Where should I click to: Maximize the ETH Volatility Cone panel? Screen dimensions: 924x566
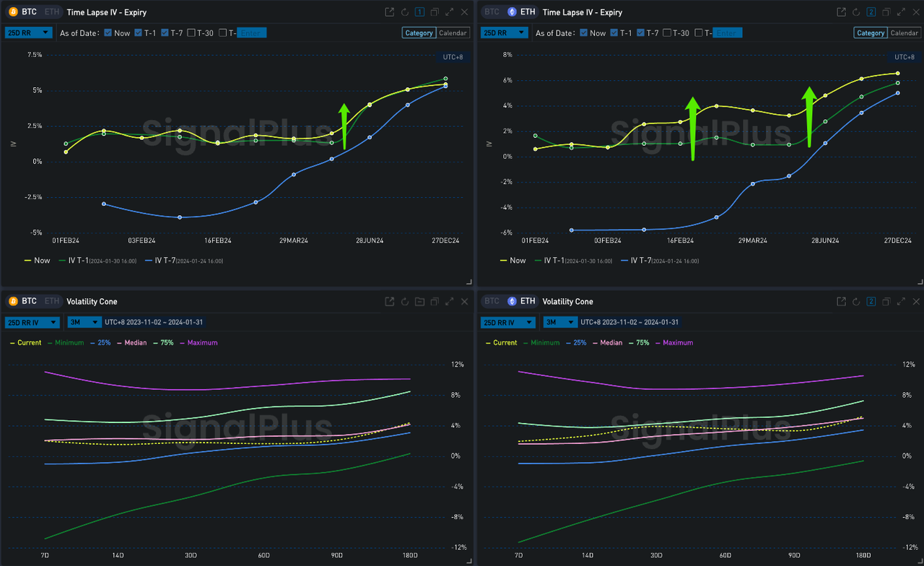click(x=902, y=302)
